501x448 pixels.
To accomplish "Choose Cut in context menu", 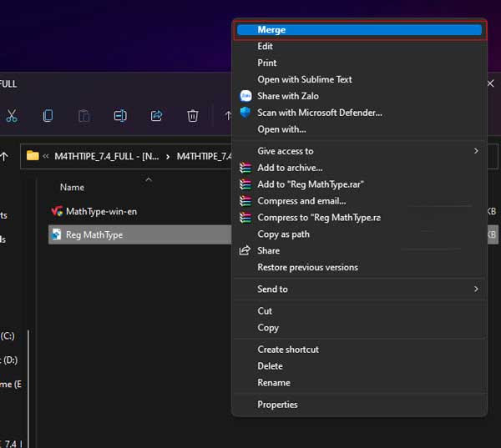I will 359,310.
